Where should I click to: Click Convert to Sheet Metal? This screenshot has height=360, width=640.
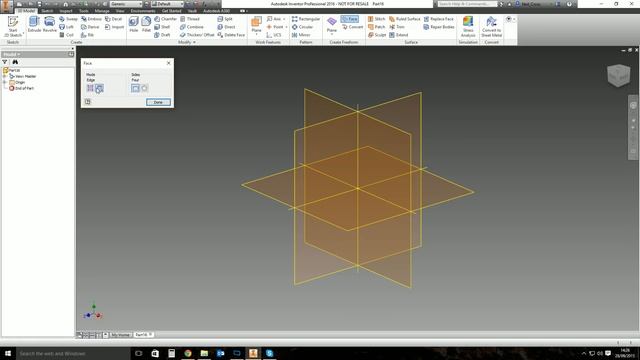pos(491,27)
